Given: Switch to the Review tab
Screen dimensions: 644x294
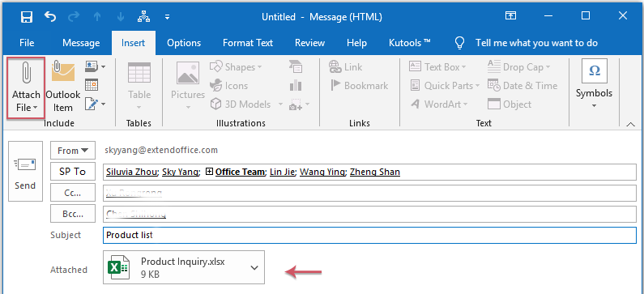Looking at the screenshot, I should pyautogui.click(x=309, y=43).
